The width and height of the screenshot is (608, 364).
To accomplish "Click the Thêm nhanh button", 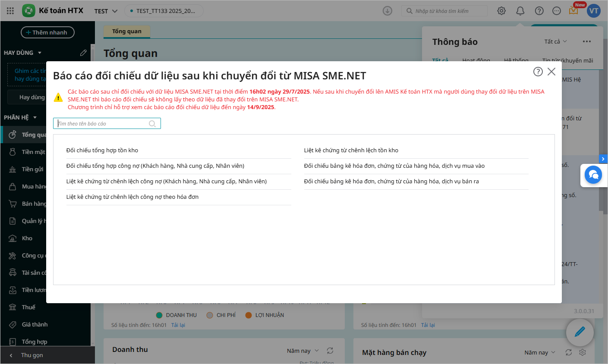I will (x=47, y=32).
